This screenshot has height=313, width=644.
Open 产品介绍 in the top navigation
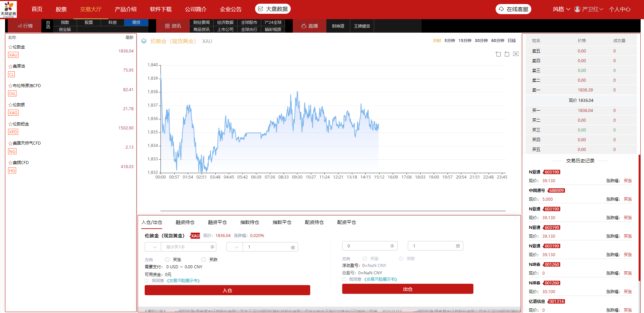pyautogui.click(x=126, y=9)
